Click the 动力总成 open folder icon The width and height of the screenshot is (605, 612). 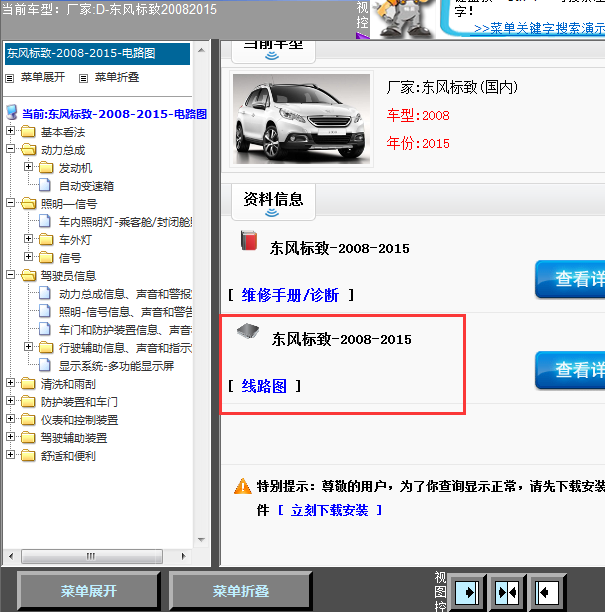(28, 149)
